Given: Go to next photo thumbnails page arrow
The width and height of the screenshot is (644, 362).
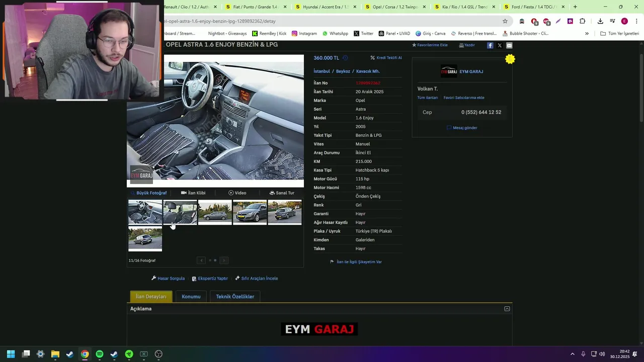Looking at the screenshot, I should click(224, 260).
